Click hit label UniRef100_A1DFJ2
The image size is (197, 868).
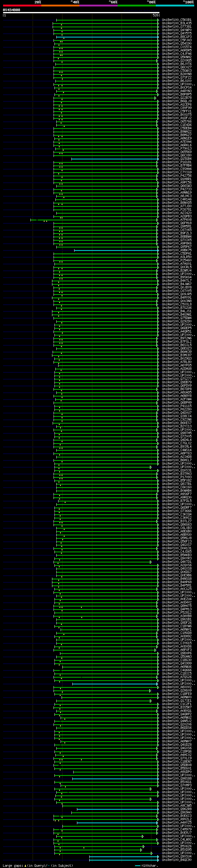[177, 118]
